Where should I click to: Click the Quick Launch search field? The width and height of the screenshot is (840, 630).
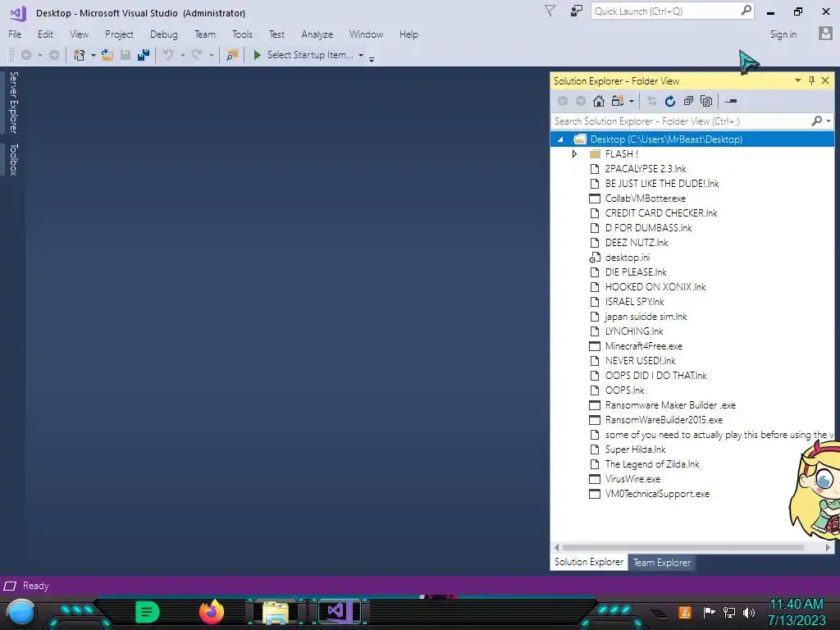pos(665,11)
